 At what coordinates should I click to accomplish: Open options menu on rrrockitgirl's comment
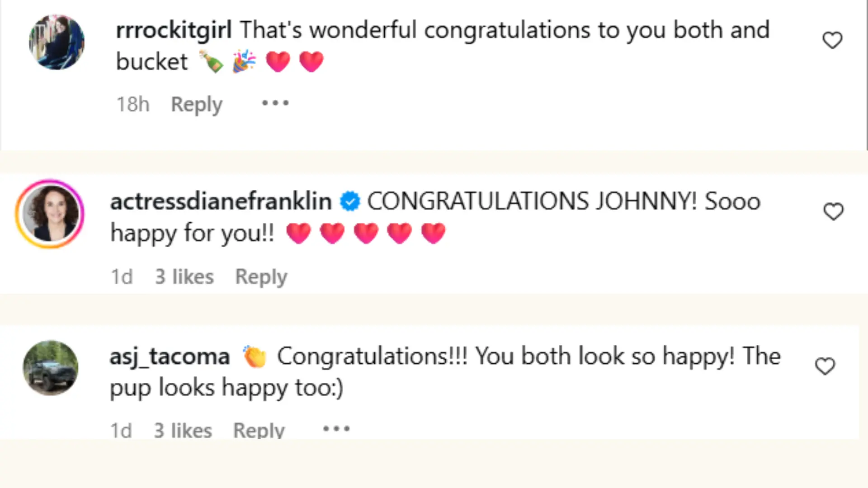275,103
